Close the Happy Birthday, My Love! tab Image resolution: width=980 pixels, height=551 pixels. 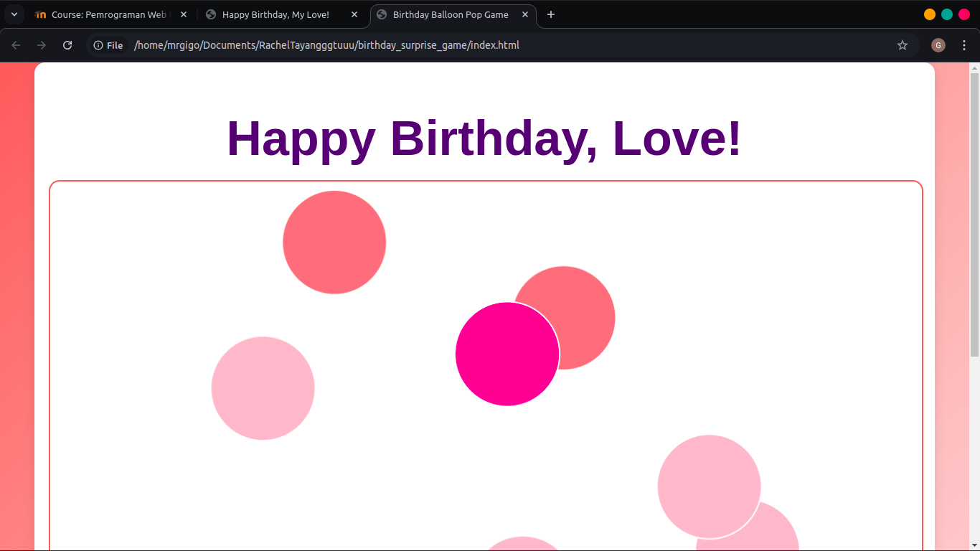click(354, 14)
